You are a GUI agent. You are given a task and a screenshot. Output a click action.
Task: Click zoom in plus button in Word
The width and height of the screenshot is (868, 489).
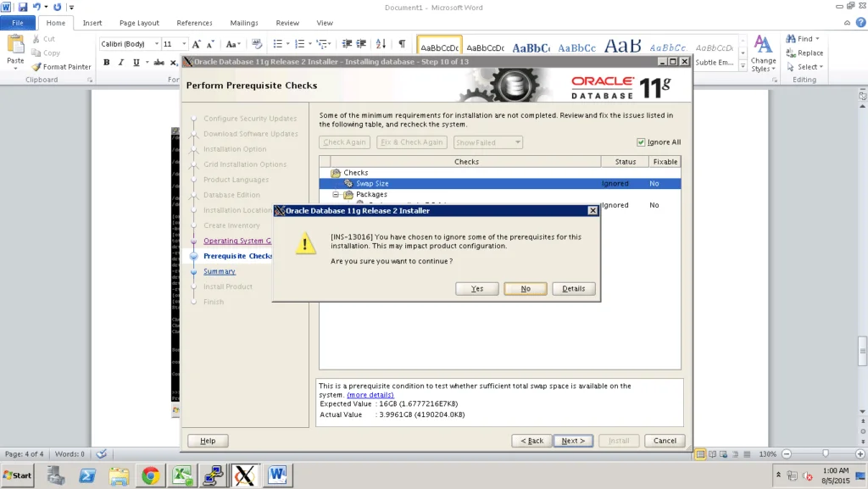(x=860, y=454)
